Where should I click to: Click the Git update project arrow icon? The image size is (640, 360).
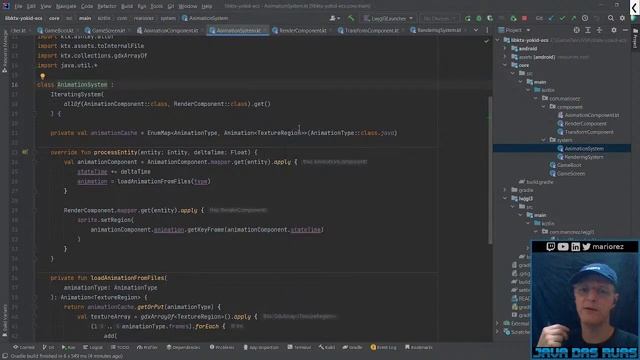[x=551, y=18]
